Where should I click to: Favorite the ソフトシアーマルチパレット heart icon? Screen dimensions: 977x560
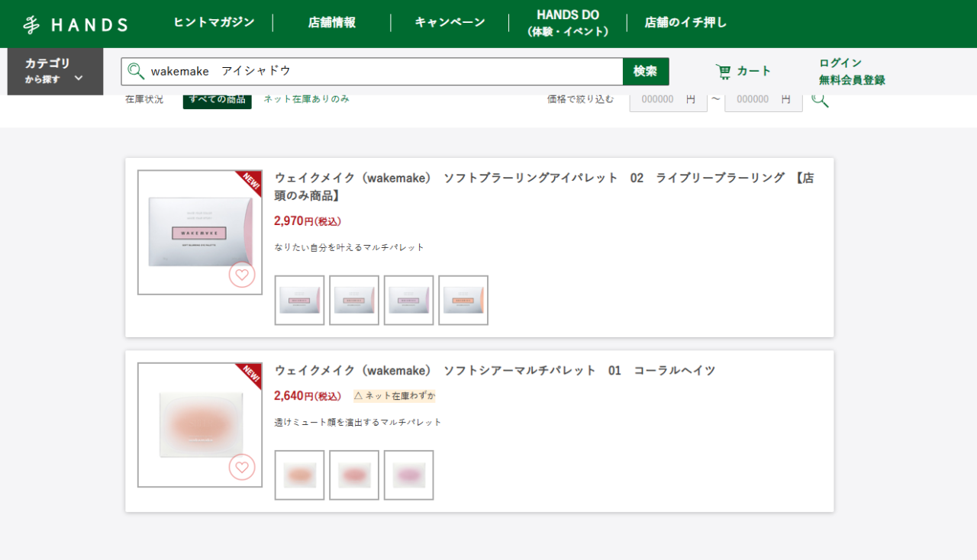242,467
